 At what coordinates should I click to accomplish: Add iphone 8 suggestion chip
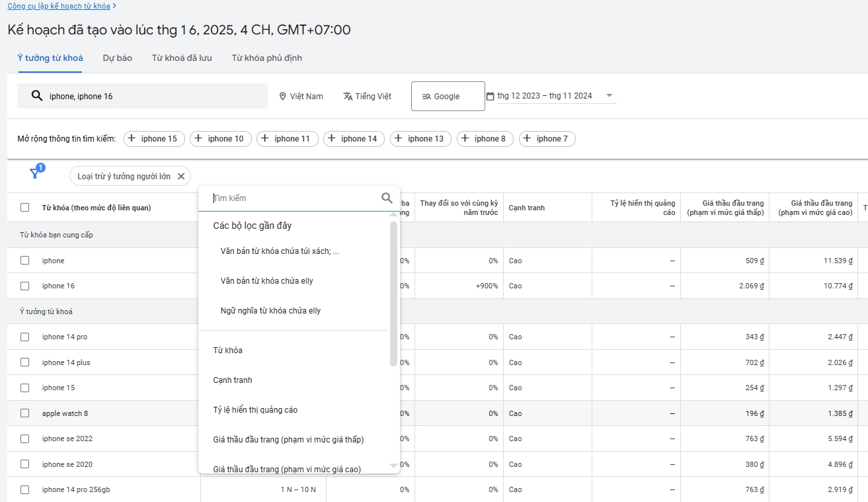coord(485,139)
